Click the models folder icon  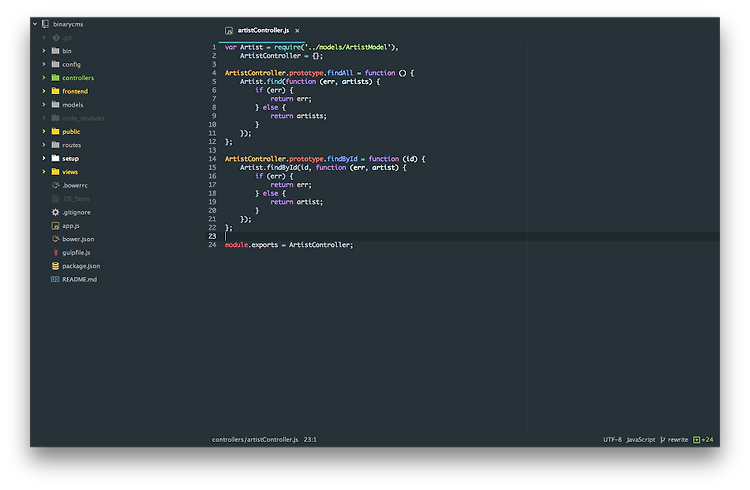(x=55, y=104)
